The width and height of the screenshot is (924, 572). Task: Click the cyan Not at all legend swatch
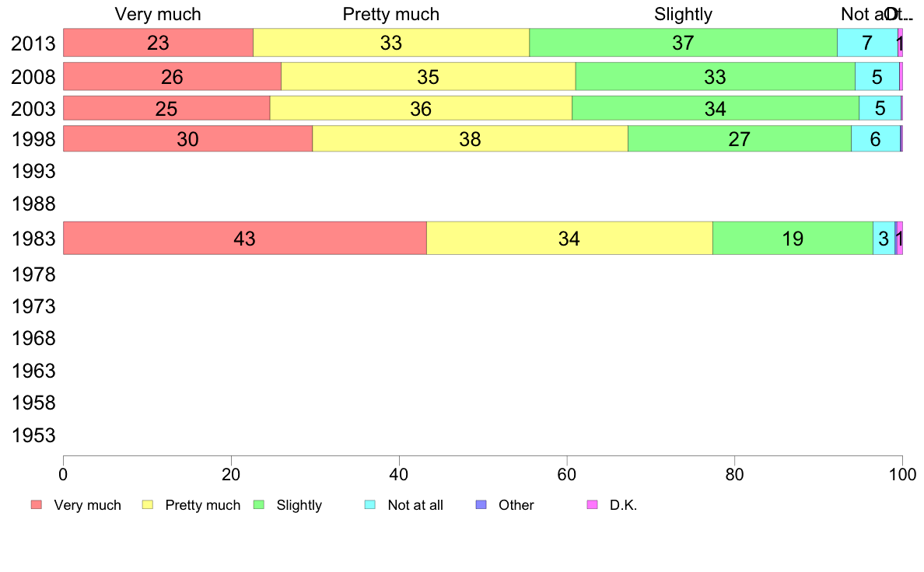click(370, 505)
